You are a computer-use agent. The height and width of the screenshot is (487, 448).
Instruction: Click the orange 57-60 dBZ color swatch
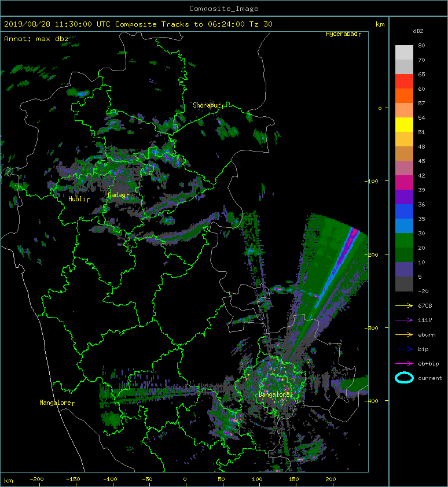click(404, 95)
